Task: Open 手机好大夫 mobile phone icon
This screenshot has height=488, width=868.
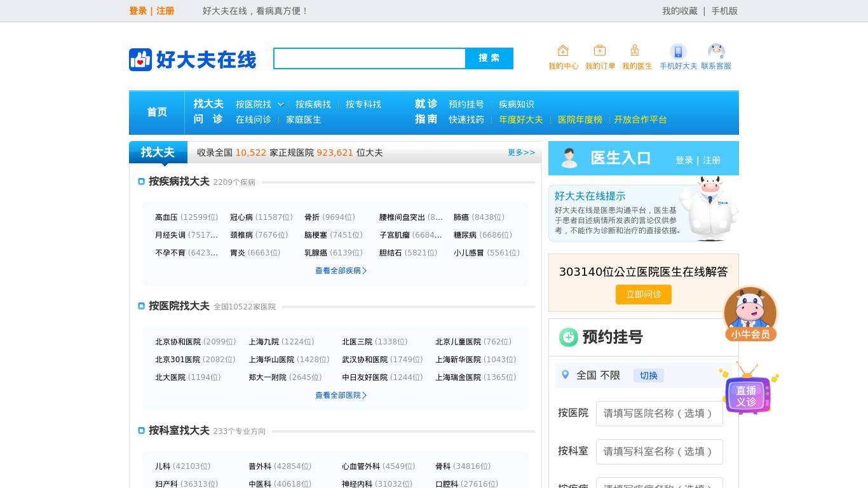Action: tap(678, 51)
